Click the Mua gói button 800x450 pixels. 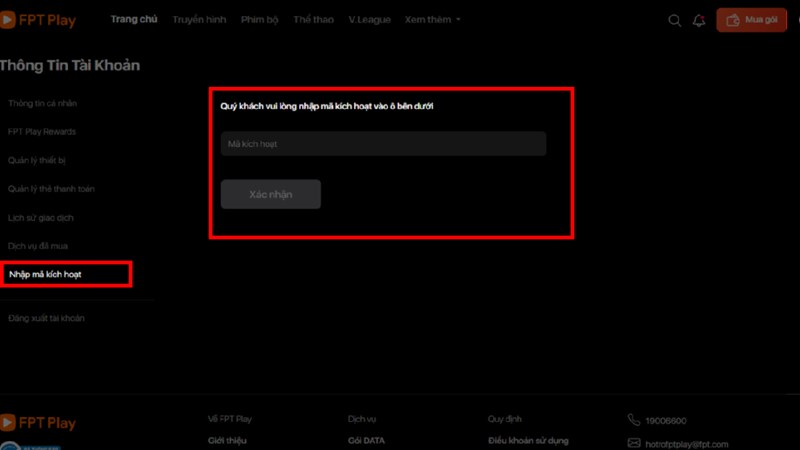tap(752, 20)
